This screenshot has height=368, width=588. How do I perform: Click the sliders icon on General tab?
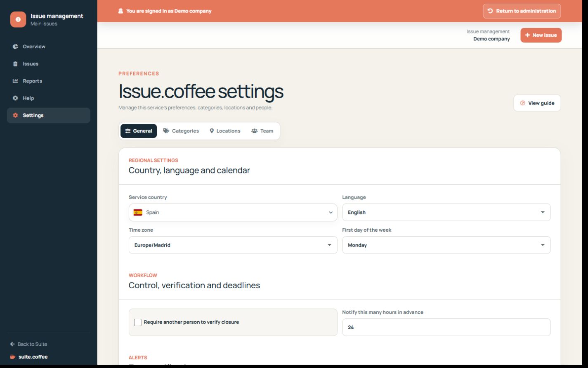click(128, 131)
